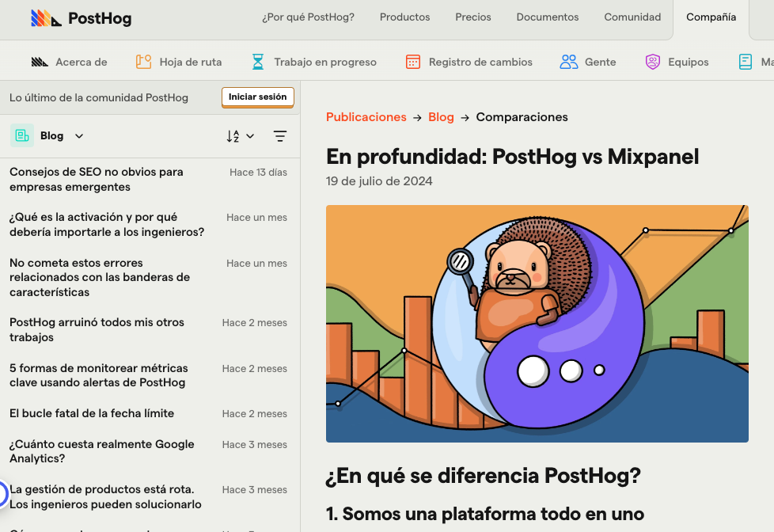Image resolution: width=774 pixels, height=532 pixels.
Task: Click the Blog notebook icon in sidebar
Action: pyautogui.click(x=21, y=135)
